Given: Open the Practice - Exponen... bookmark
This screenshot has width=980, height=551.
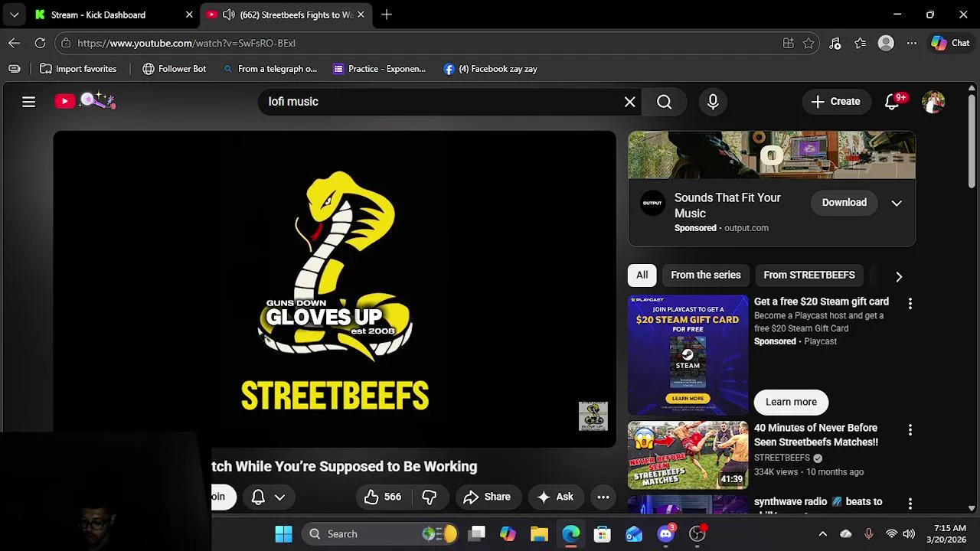Looking at the screenshot, I should pos(379,69).
